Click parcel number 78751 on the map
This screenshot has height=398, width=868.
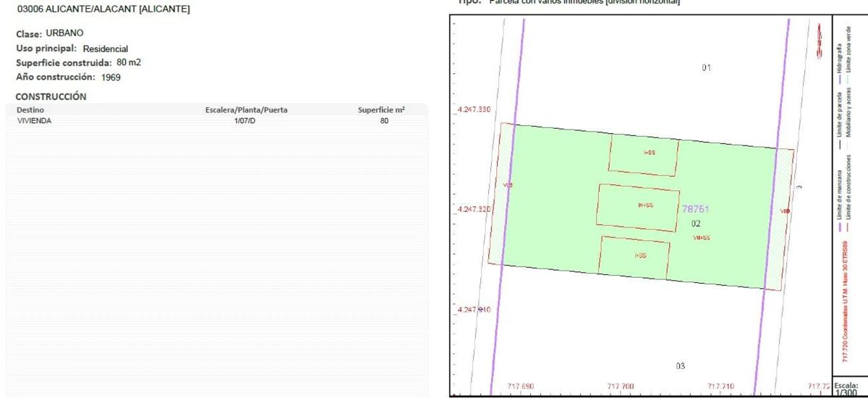[x=696, y=208]
